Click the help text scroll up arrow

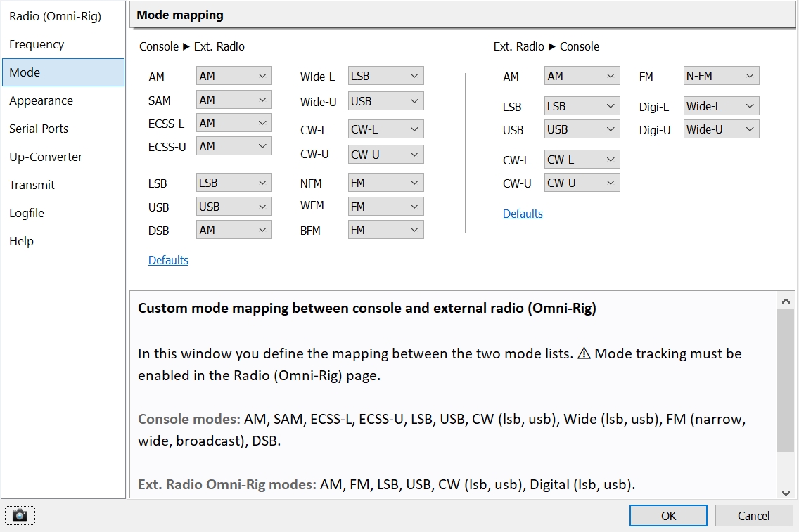[786, 301]
